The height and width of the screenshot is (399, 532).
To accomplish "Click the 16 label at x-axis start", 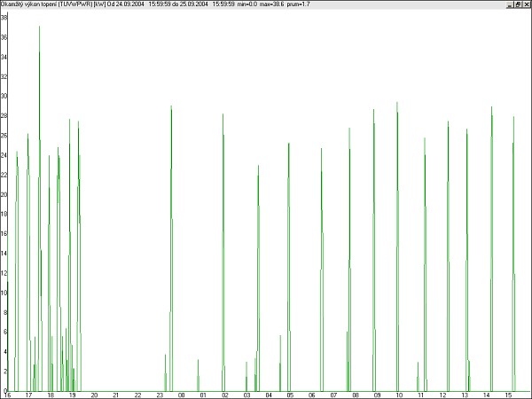I will point(7,395).
